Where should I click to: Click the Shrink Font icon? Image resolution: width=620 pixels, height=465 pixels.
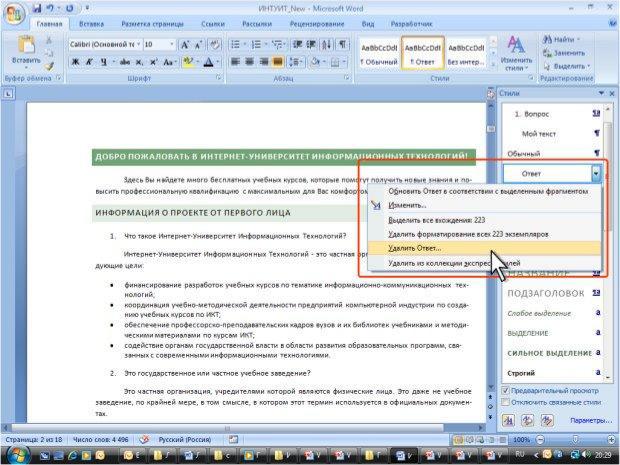coord(198,45)
